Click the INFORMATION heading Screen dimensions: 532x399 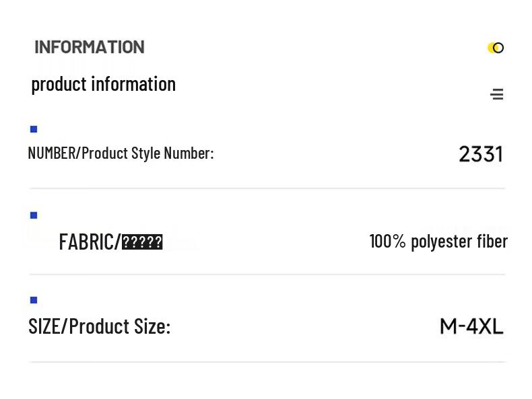(x=90, y=47)
